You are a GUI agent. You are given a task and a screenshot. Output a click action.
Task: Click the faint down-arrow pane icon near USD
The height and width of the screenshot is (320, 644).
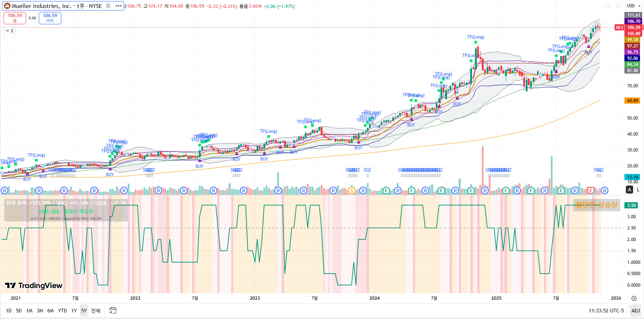[608, 6]
